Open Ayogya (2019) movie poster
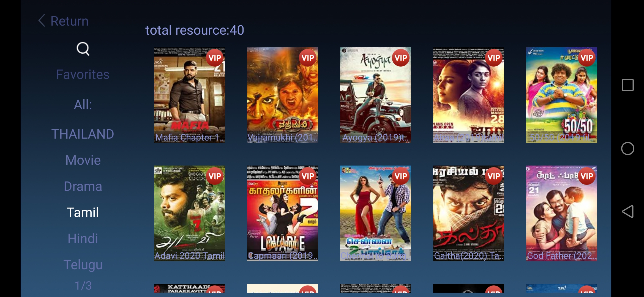644x297 pixels. click(376, 95)
